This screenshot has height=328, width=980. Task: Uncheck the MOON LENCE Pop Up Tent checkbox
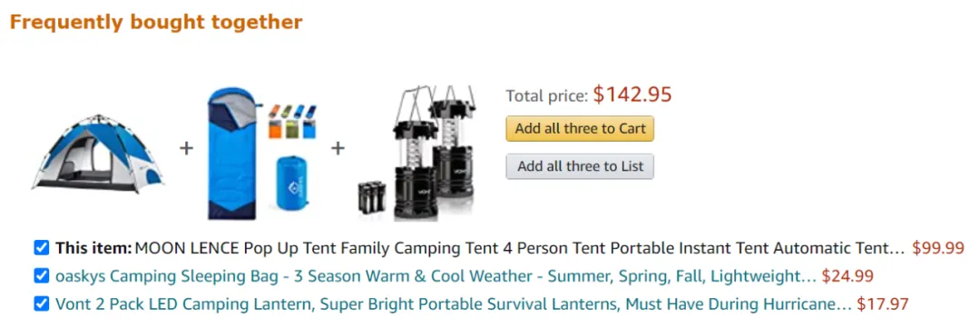pos(41,248)
